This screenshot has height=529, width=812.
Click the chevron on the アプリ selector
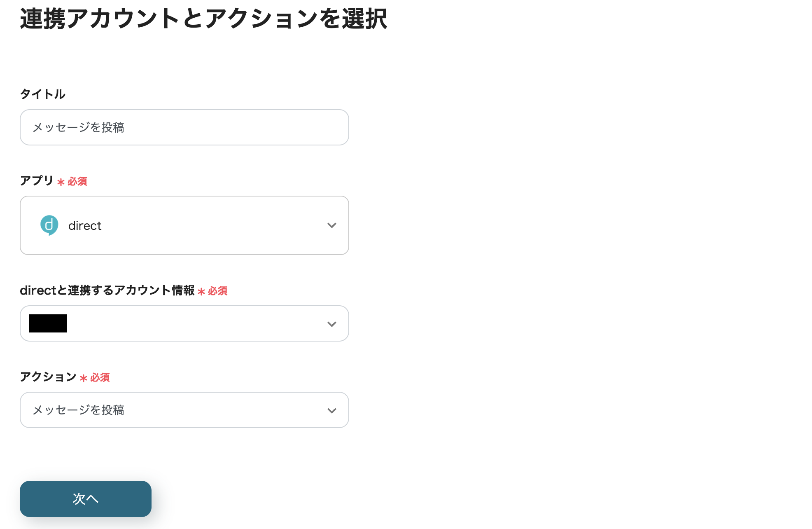(x=331, y=225)
